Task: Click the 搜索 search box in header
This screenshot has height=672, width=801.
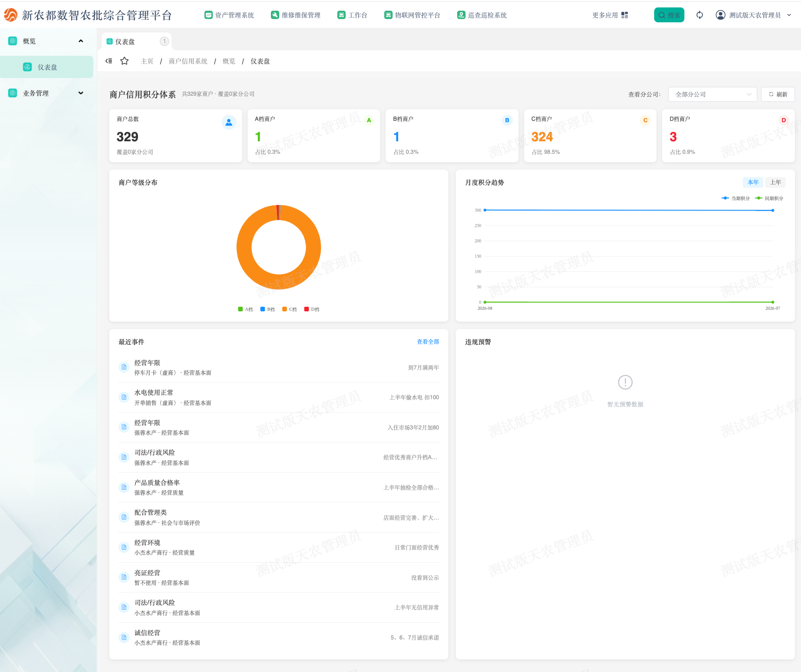Action: click(669, 15)
